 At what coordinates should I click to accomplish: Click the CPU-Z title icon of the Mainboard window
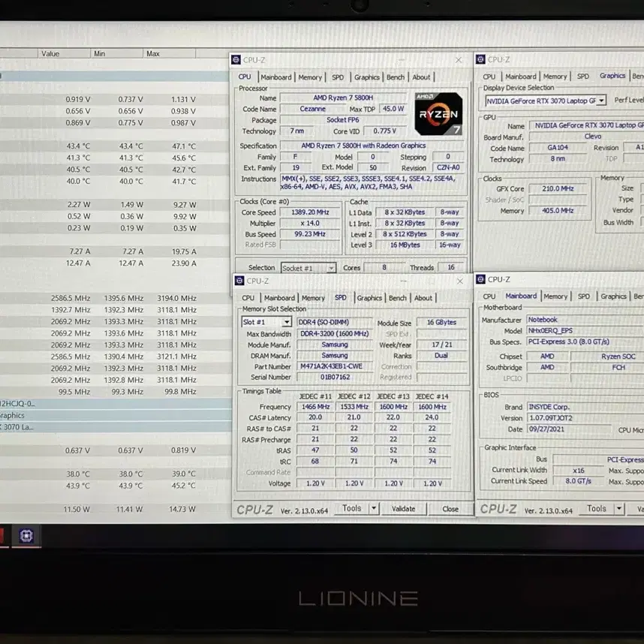480,279
